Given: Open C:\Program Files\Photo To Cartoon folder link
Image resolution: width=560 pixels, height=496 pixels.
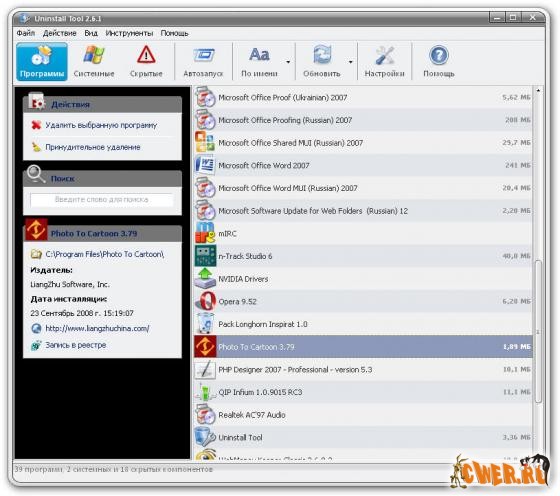Looking at the screenshot, I should tap(105, 254).
